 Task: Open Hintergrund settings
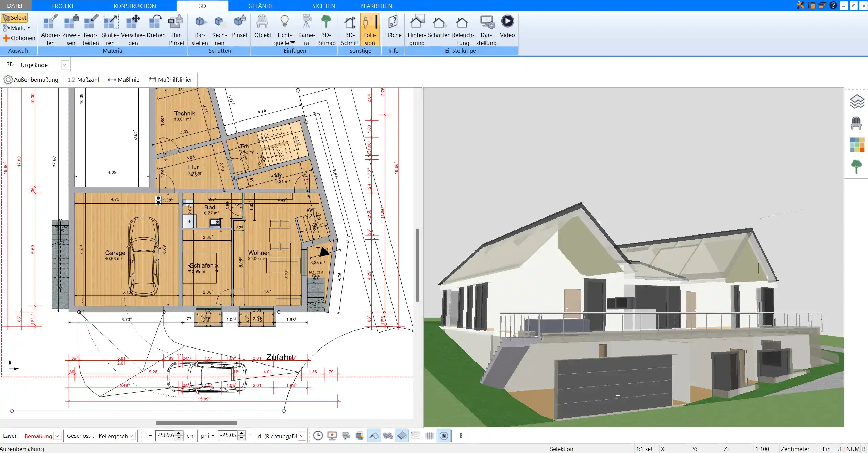(417, 30)
